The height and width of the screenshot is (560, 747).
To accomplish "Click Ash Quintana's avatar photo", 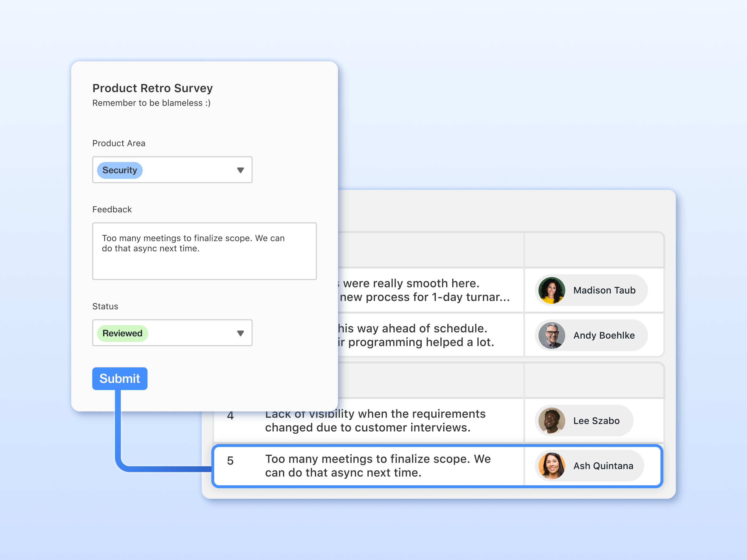I will coord(551,466).
